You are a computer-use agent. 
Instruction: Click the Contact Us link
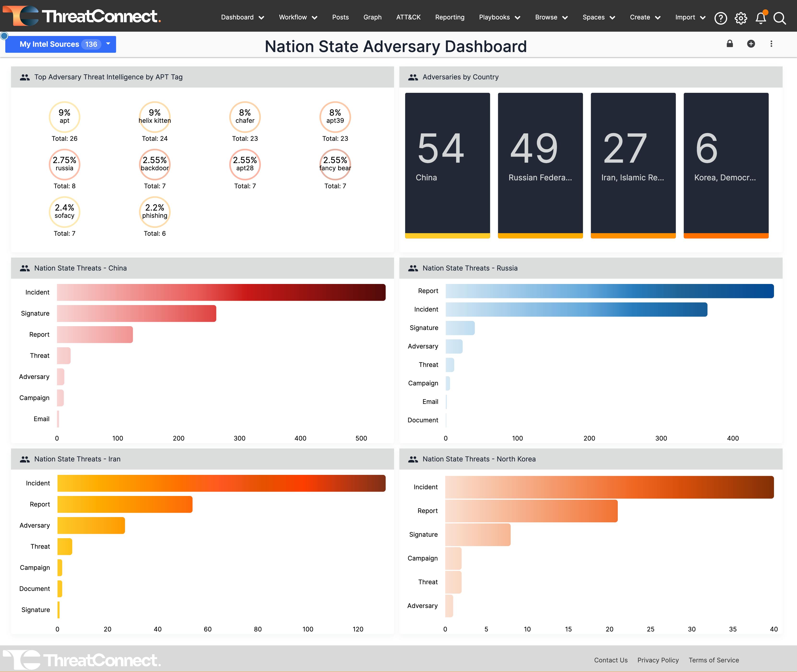tap(611, 660)
